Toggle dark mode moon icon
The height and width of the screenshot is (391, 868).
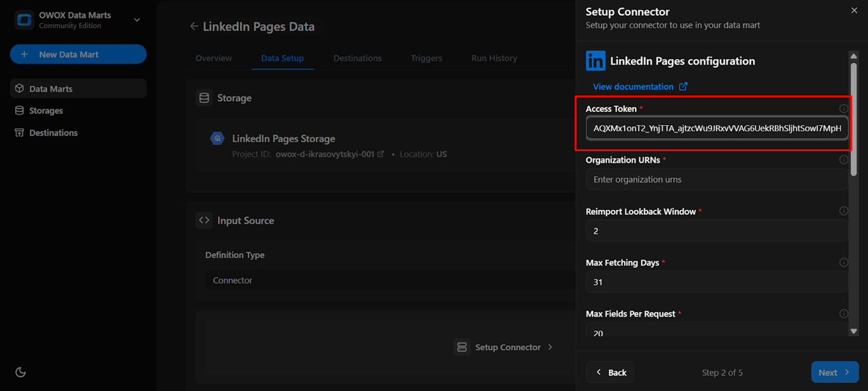pyautogui.click(x=20, y=372)
